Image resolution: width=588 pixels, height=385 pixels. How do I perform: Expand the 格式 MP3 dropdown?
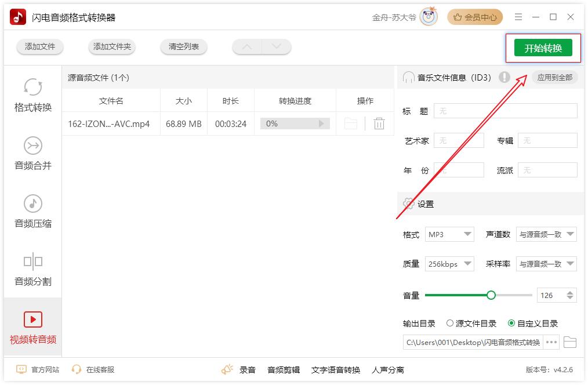click(449, 234)
